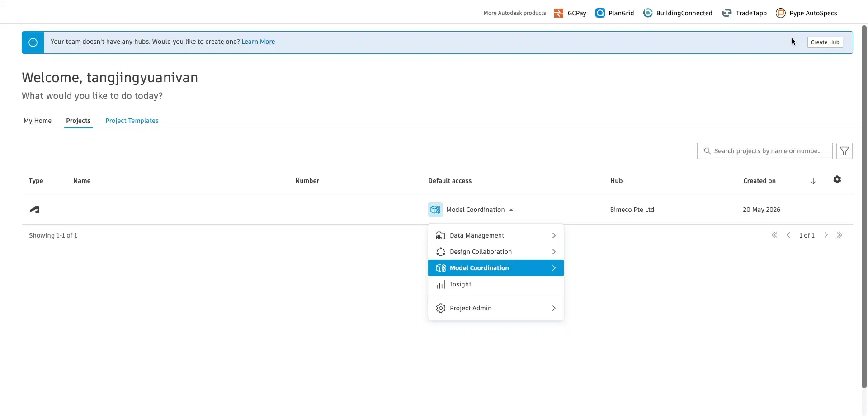
Task: Choose Model Coordination from the menu
Action: click(x=496, y=268)
